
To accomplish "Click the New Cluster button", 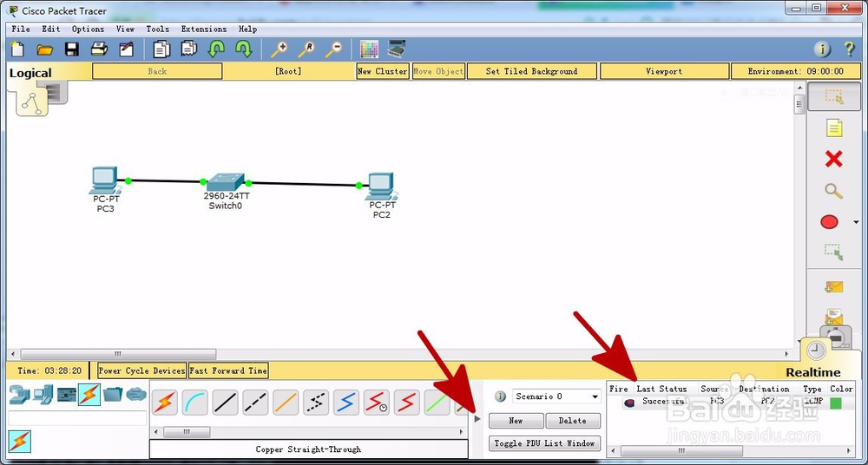I will pyautogui.click(x=383, y=71).
